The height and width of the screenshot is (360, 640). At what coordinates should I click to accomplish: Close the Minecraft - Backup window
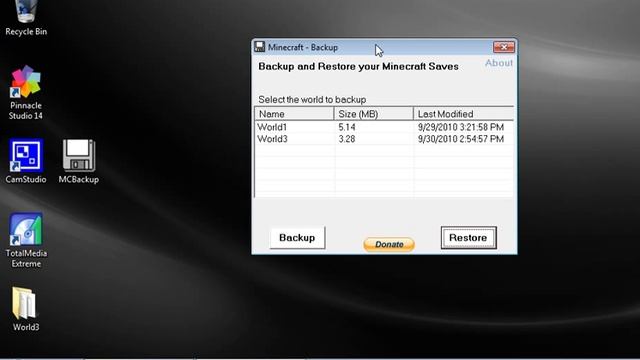(x=504, y=47)
